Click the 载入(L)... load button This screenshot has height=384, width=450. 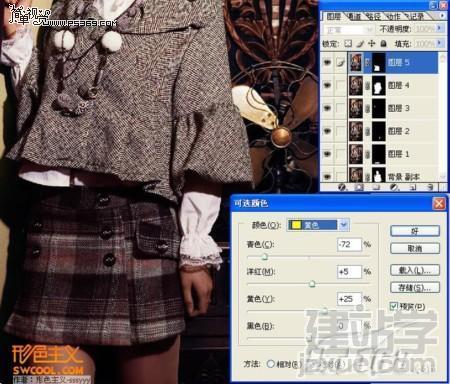pos(415,270)
